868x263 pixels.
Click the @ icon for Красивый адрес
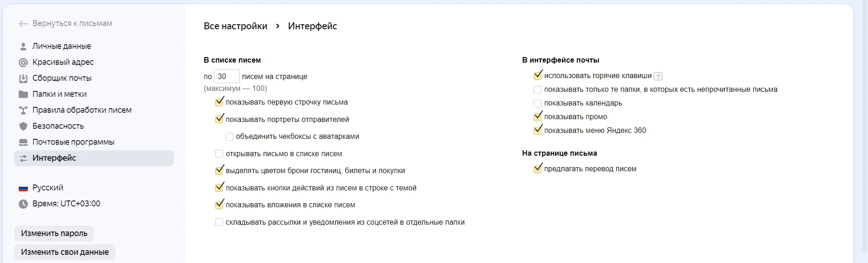[x=23, y=62]
